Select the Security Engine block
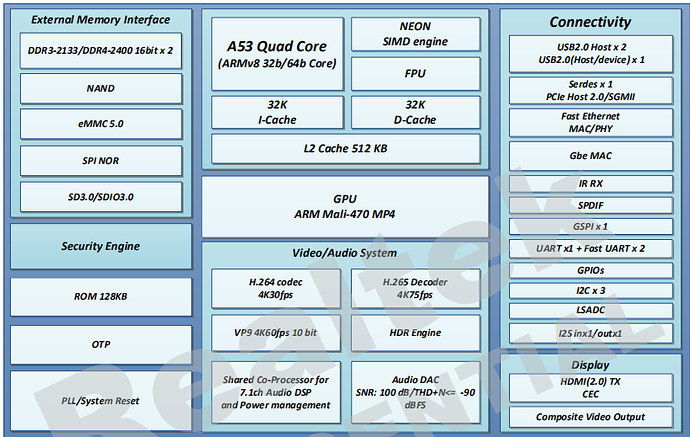The height and width of the screenshot is (437, 690). [101, 246]
